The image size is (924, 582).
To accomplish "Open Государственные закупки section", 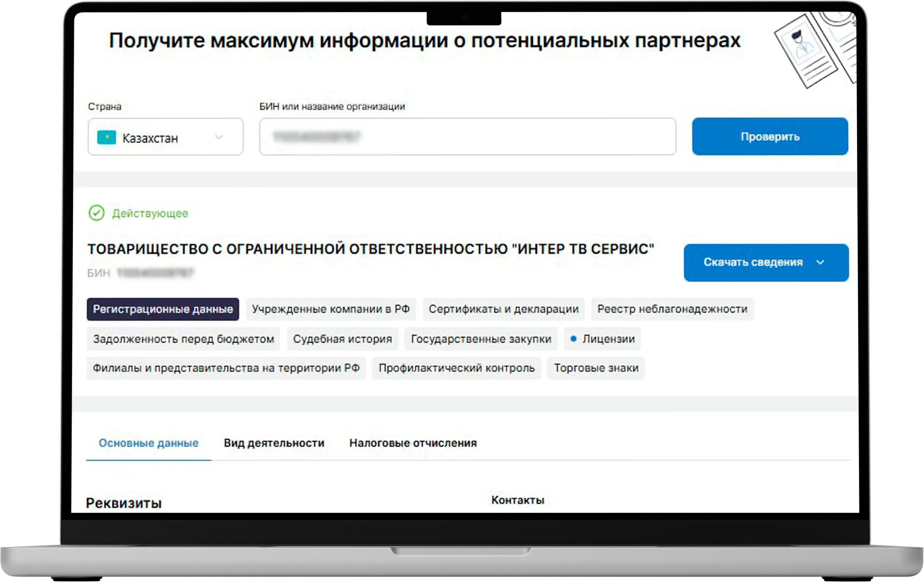I will click(x=481, y=339).
